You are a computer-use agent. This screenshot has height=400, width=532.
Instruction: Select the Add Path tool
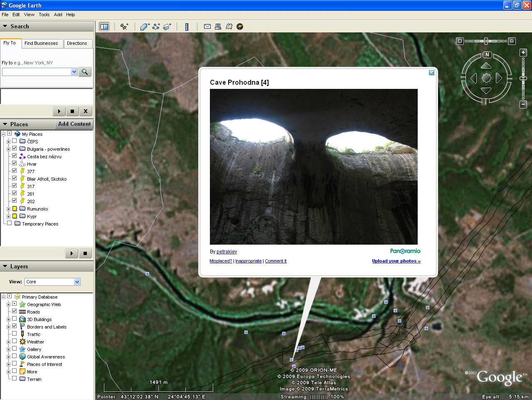156,27
